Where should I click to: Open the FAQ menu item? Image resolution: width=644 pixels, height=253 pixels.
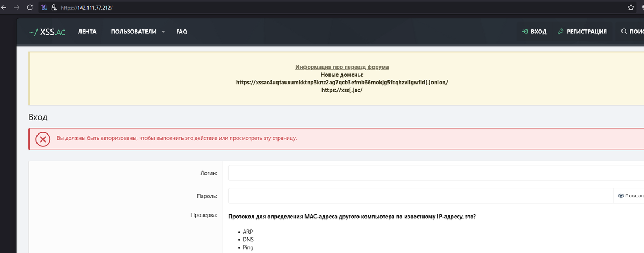point(181,32)
